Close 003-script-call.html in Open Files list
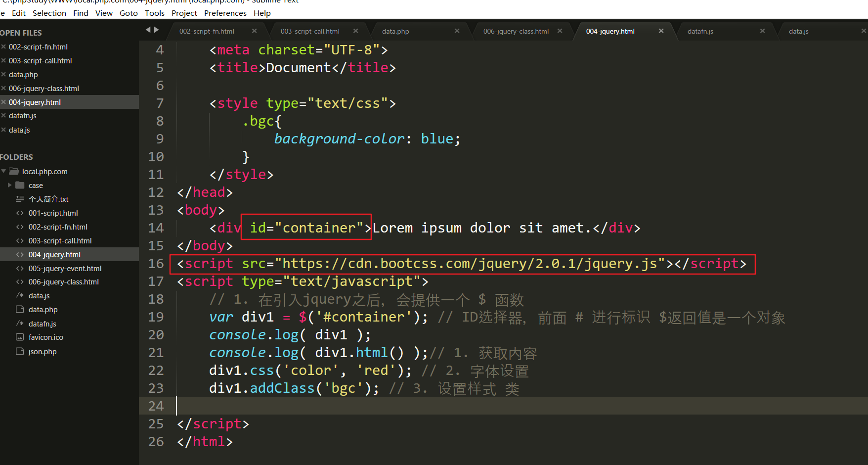868x465 pixels. tap(3, 61)
